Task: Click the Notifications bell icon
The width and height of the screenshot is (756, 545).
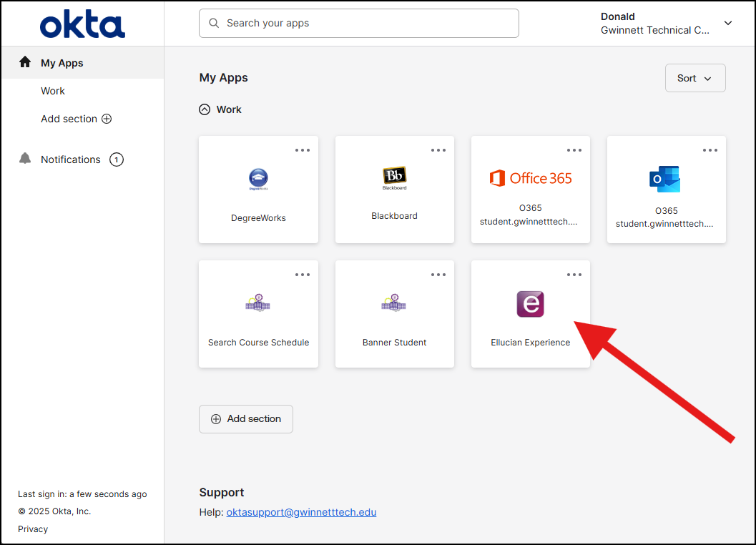Action: 25,159
